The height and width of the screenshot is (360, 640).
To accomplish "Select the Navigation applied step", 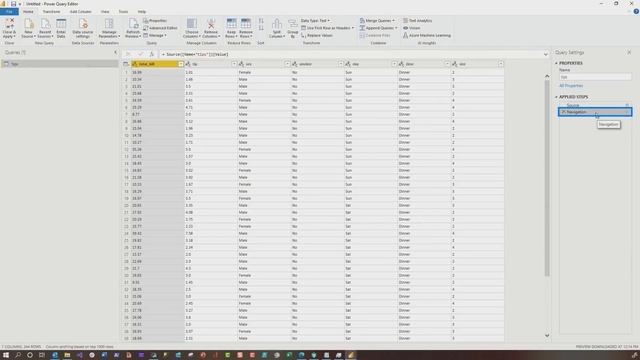I will [x=595, y=112].
